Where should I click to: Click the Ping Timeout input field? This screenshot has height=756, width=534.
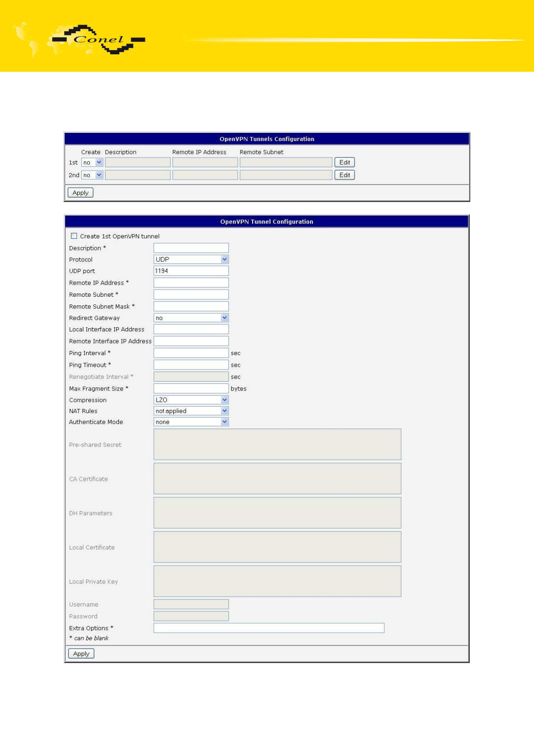point(191,365)
